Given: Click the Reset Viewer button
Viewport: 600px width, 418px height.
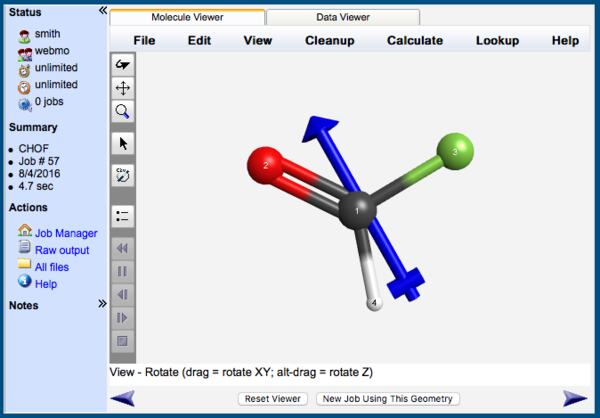Looking at the screenshot, I should click(273, 398).
